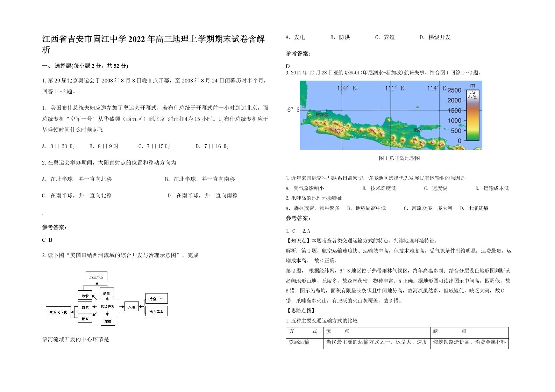Choose option C. 河流众多,多大河
This screenshot has height=392, width=555.
point(428,208)
